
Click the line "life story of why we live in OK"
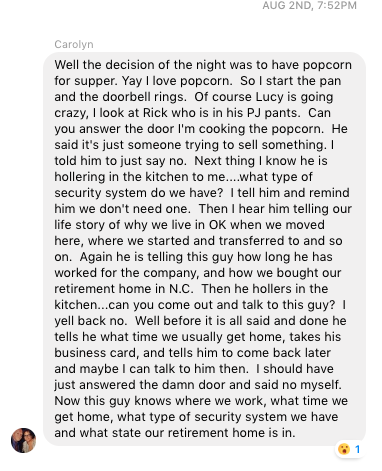coord(189,225)
